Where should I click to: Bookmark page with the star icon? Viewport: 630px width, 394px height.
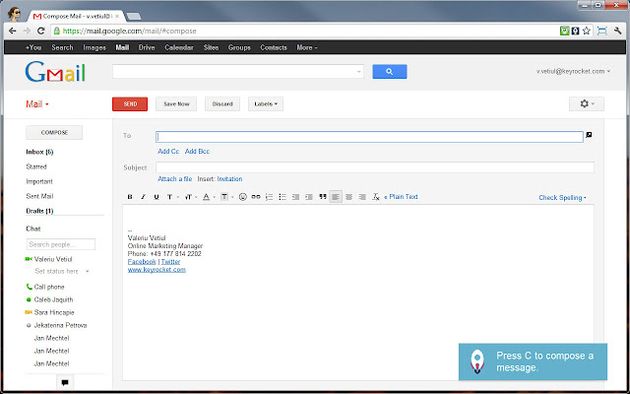pos(587,31)
